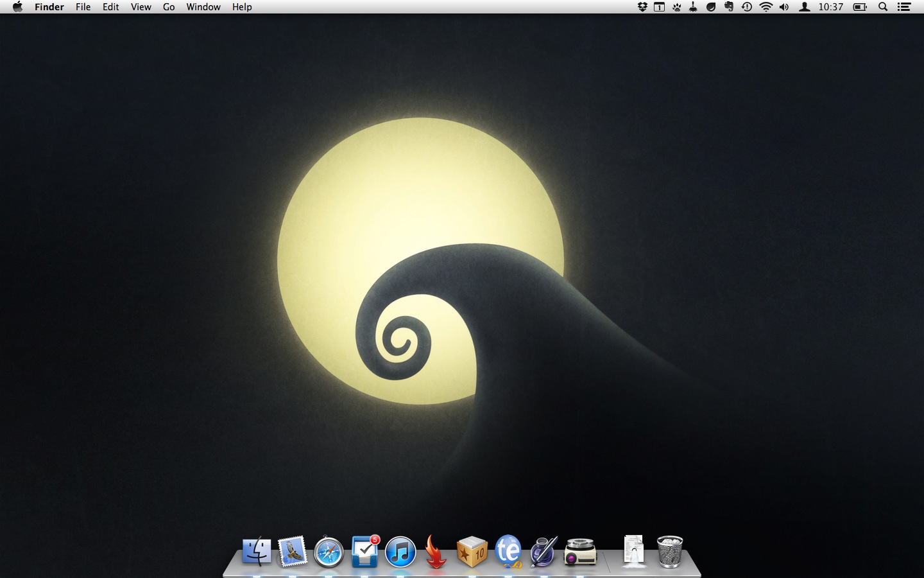Open the Notification Center list icon
Viewport: 924px width, 578px height.
pyautogui.click(x=904, y=7)
